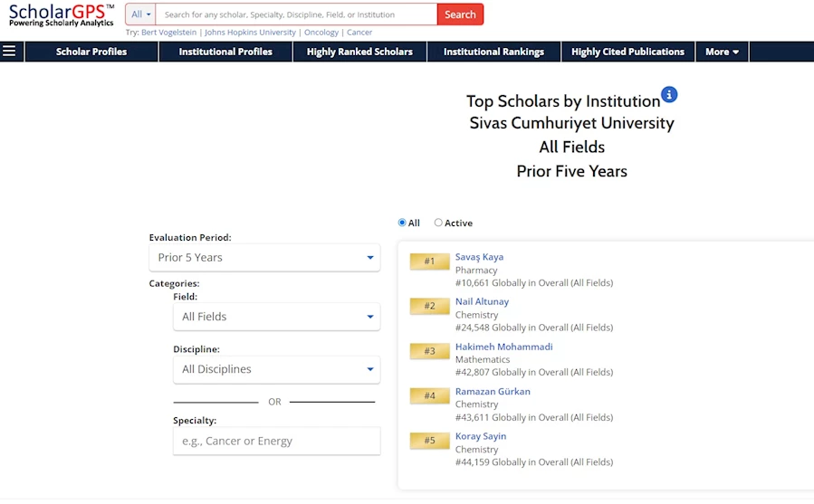The width and height of the screenshot is (814, 504).
Task: Click the ScholarGPS logo
Action: [x=62, y=14]
